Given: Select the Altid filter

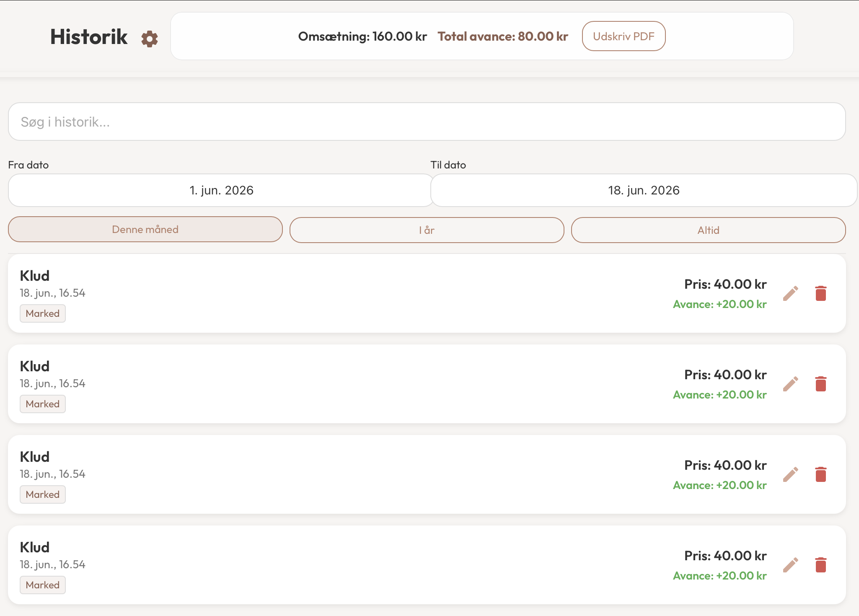Looking at the screenshot, I should click(708, 230).
